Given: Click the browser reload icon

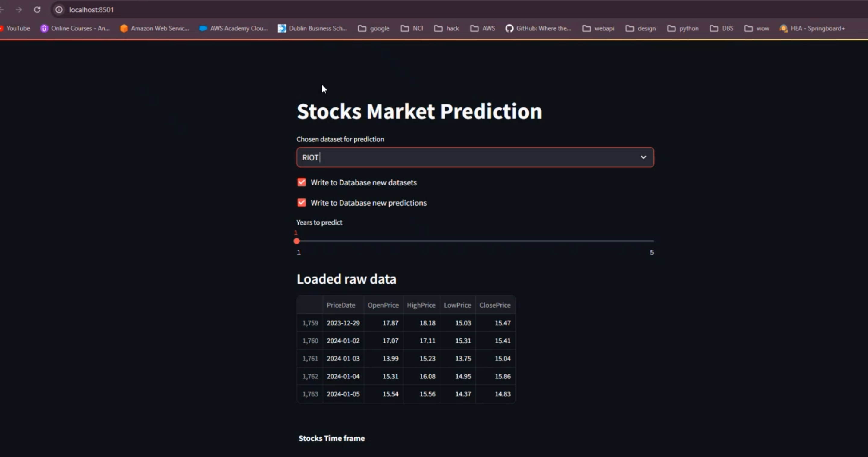Looking at the screenshot, I should pos(37,10).
